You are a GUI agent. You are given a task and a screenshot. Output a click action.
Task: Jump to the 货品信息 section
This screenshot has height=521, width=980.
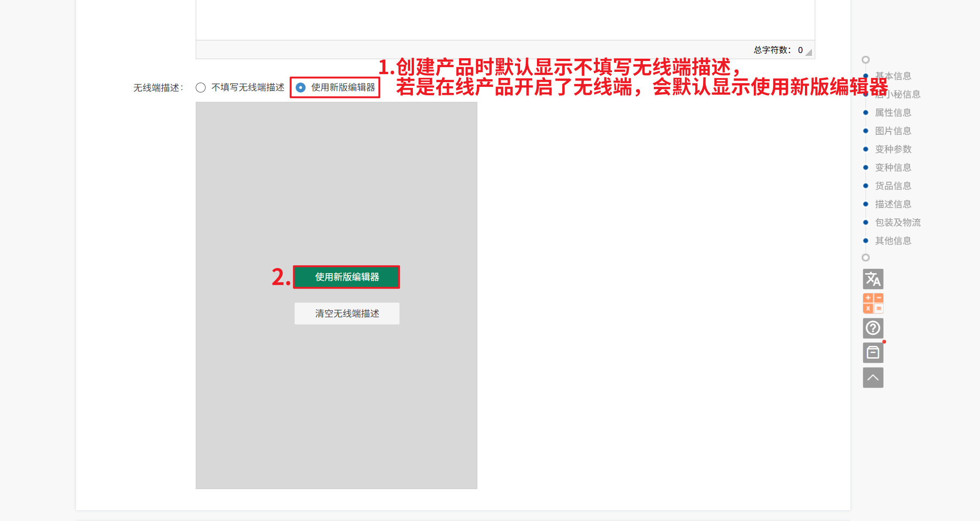[893, 186]
